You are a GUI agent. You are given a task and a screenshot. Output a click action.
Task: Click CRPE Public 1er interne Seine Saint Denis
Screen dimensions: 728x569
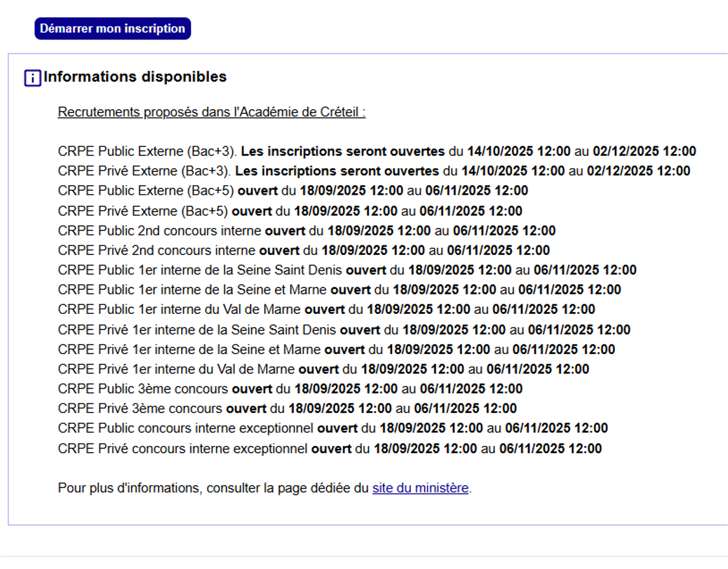347,270
